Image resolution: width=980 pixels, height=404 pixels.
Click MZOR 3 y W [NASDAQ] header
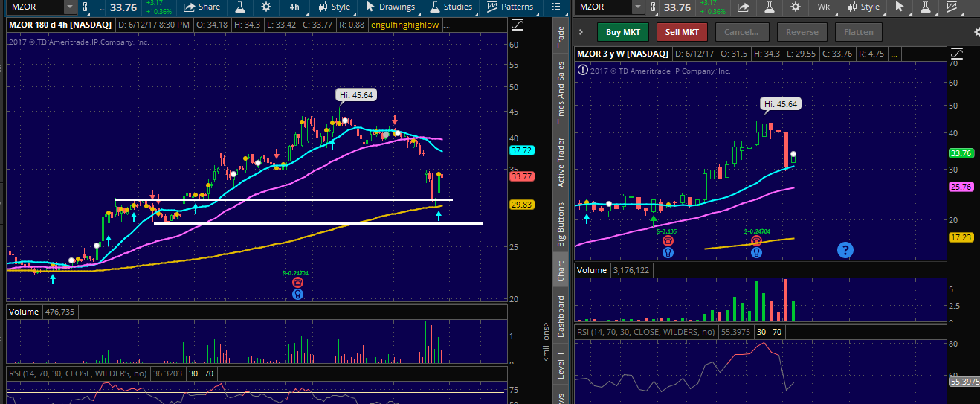point(622,54)
